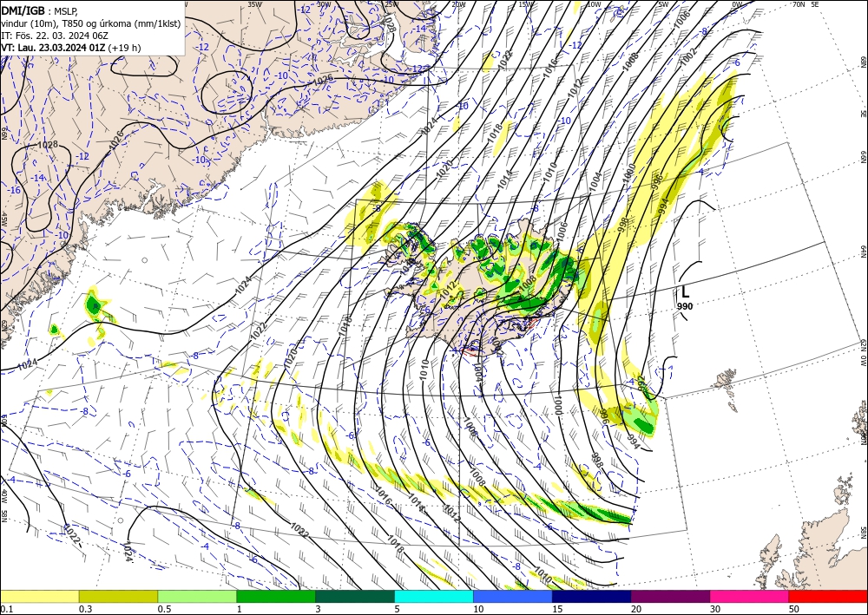868x615 pixels.
Task: Click the olive 0.3–0.5 legend swatch
Action: click(x=118, y=596)
